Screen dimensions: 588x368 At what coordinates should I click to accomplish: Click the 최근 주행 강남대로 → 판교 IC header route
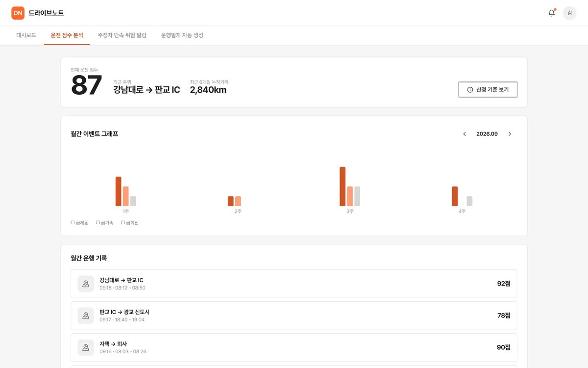tap(147, 90)
